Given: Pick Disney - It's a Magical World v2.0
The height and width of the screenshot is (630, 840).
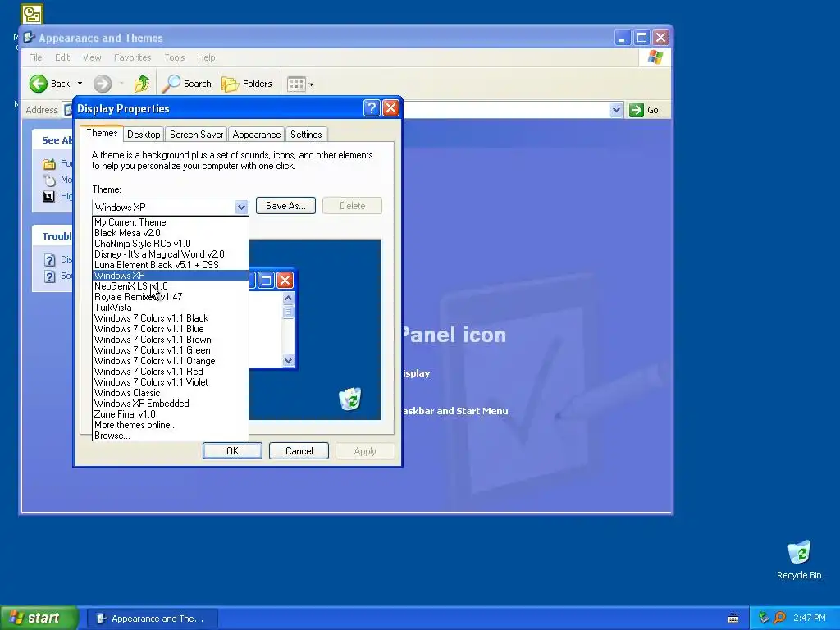Looking at the screenshot, I should point(171,254).
